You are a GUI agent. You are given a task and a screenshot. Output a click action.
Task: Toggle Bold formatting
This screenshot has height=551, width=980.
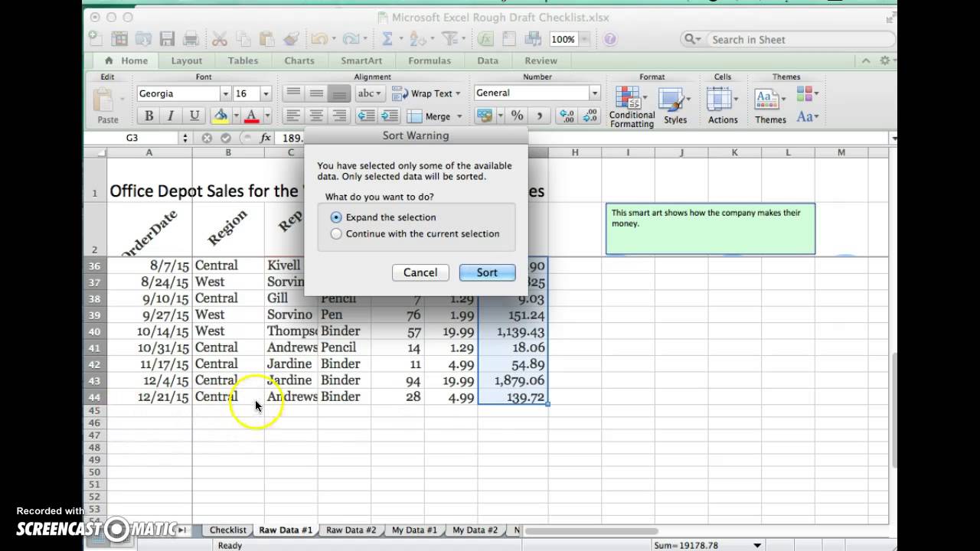click(x=149, y=116)
